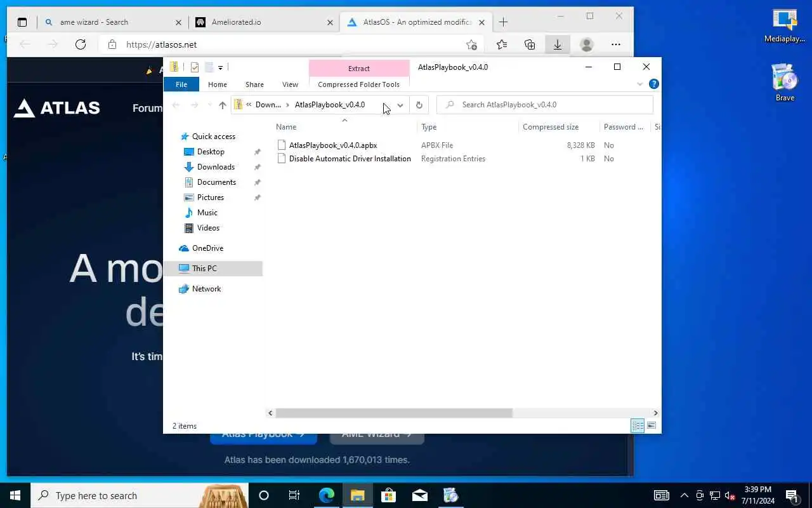This screenshot has width=812, height=508.
Task: Select Compressed Folder Tools tab
Action: point(358,84)
